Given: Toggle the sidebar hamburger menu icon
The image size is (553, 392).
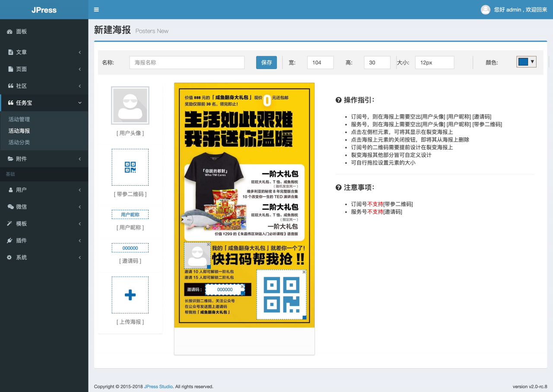Looking at the screenshot, I should click(x=96, y=9).
